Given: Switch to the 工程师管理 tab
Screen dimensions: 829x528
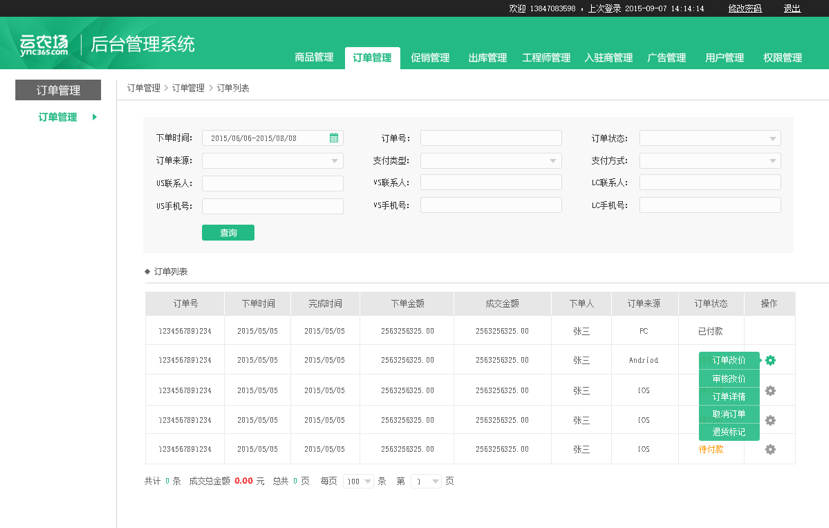Looking at the screenshot, I should click(x=546, y=58).
